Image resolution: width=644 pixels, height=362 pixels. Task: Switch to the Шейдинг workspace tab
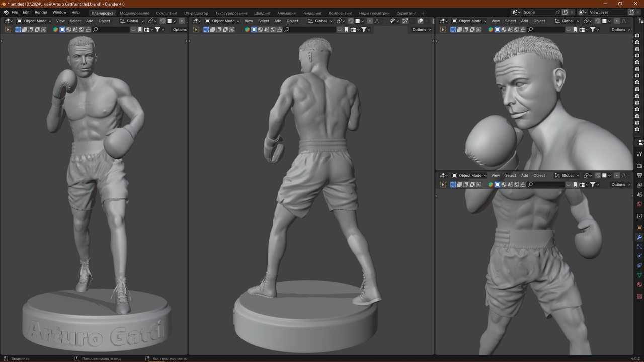[262, 13]
